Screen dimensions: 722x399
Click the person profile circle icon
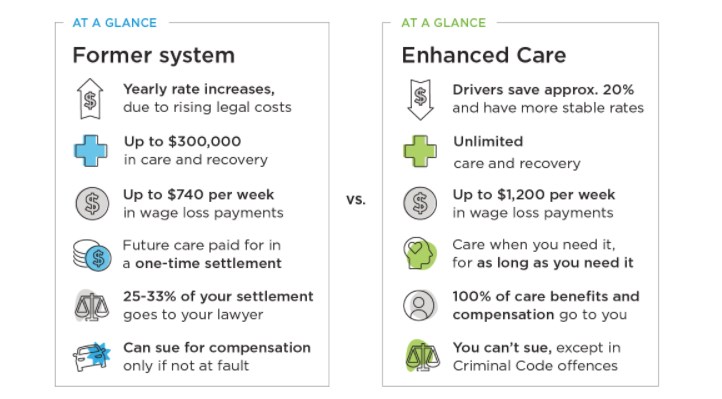coord(419,305)
